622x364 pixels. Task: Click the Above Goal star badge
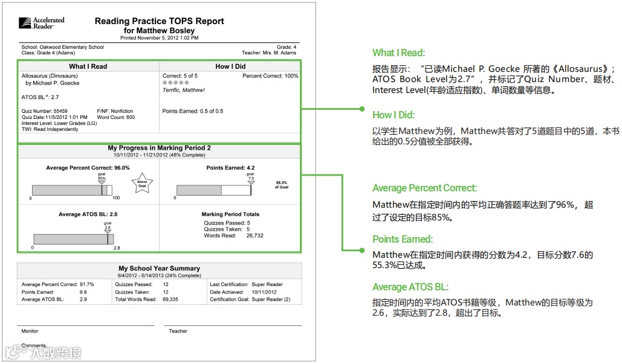tap(142, 184)
